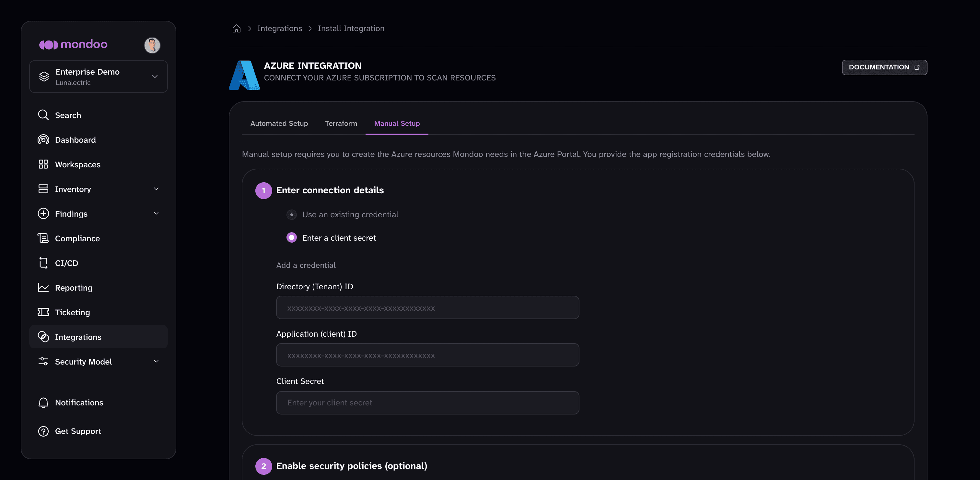Click the Search magnifier icon

43,115
